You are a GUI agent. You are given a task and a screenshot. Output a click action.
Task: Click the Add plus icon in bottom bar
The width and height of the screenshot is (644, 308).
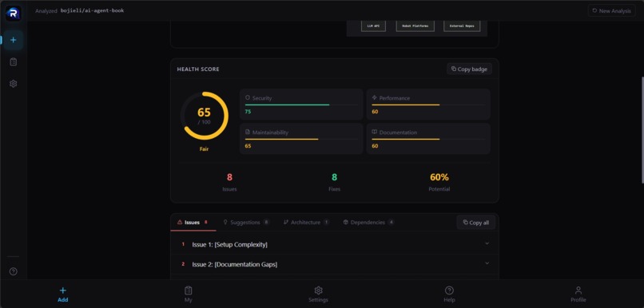coord(63,290)
